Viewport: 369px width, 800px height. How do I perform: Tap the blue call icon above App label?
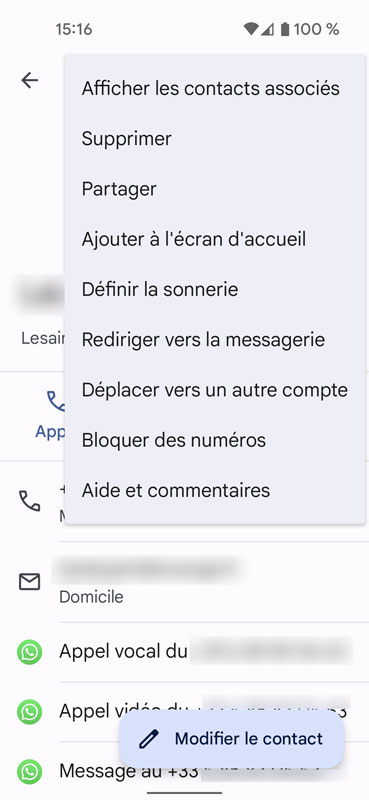tap(55, 401)
